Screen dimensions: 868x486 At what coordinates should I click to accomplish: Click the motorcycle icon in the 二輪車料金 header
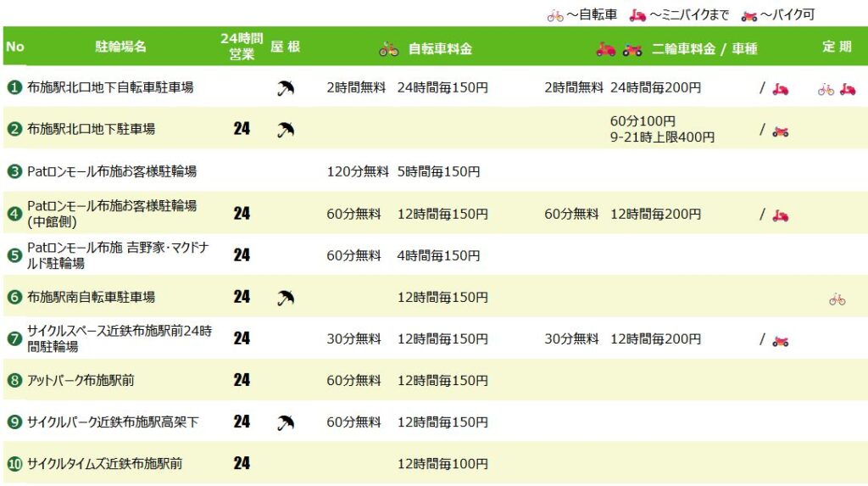[x=632, y=50]
